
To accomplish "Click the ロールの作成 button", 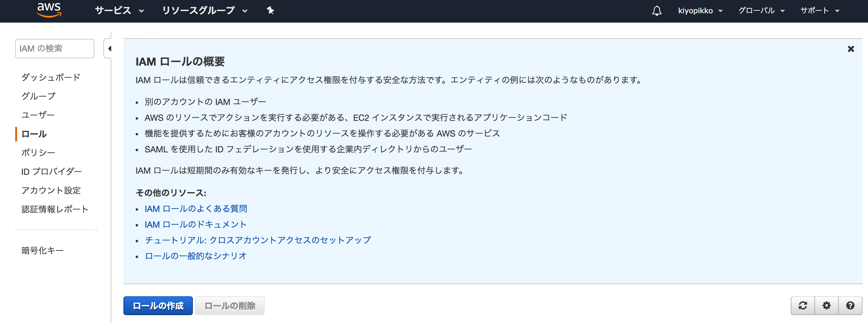I will [x=158, y=305].
